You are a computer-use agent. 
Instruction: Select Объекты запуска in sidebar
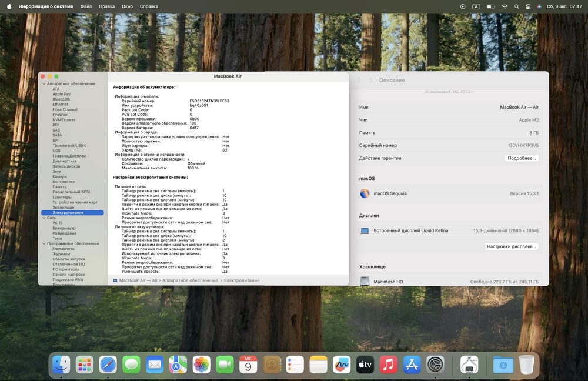[x=69, y=259]
